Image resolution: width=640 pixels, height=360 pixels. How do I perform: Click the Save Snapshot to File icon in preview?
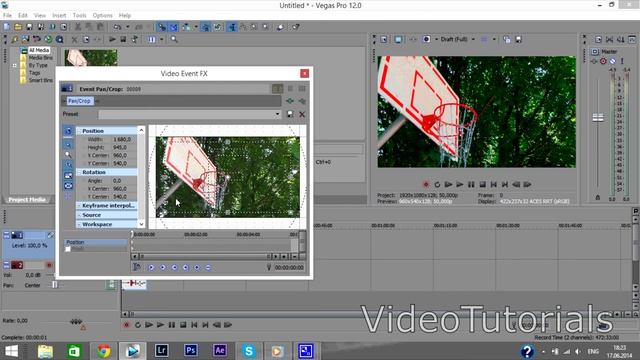pyautogui.click(x=518, y=40)
